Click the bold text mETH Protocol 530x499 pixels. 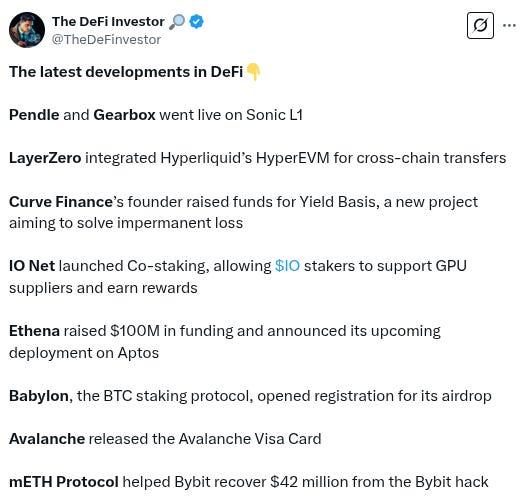pyautogui.click(x=64, y=482)
